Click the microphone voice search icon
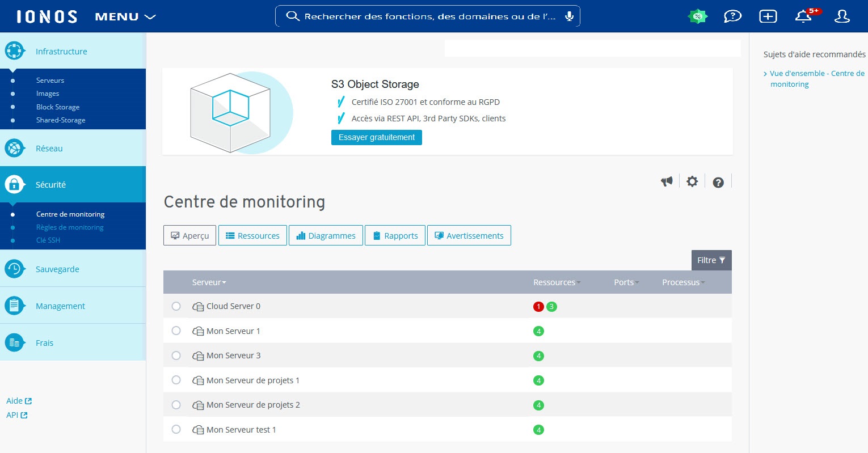The width and height of the screenshot is (868, 453). click(x=569, y=16)
